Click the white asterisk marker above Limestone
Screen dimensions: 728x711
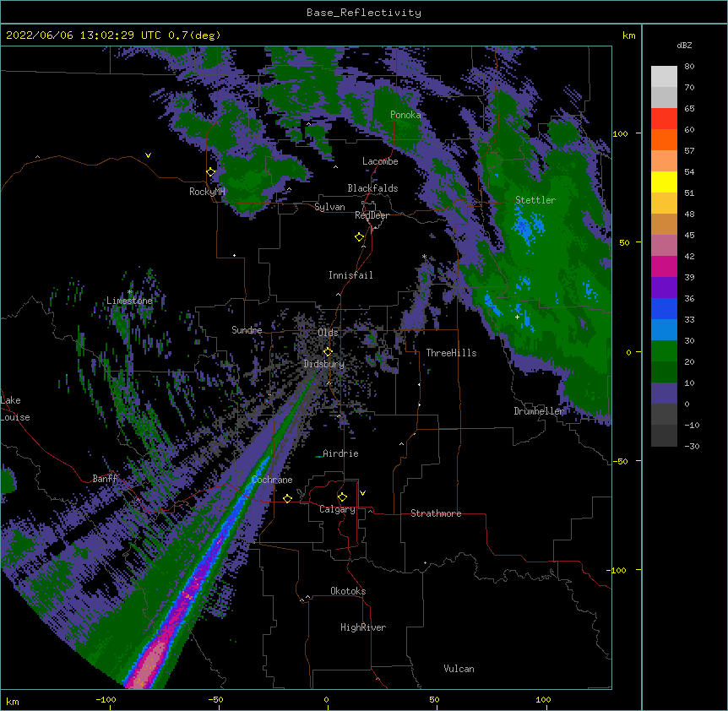pyautogui.click(x=130, y=292)
